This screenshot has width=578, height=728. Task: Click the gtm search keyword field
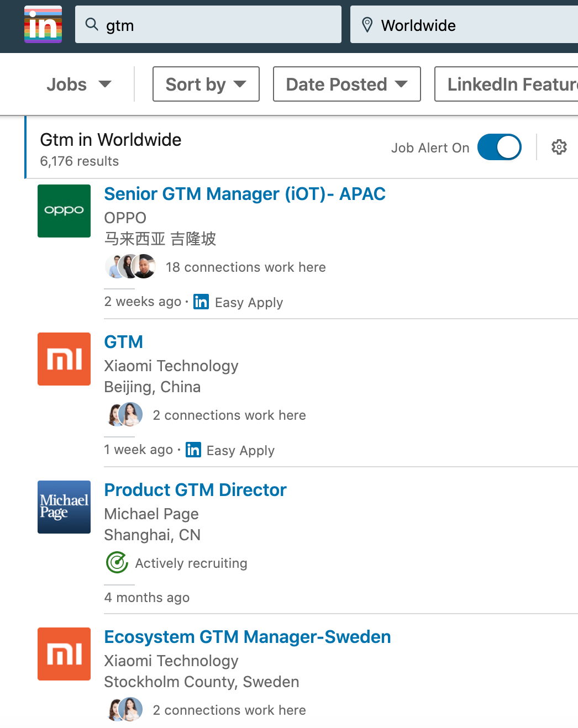click(208, 24)
